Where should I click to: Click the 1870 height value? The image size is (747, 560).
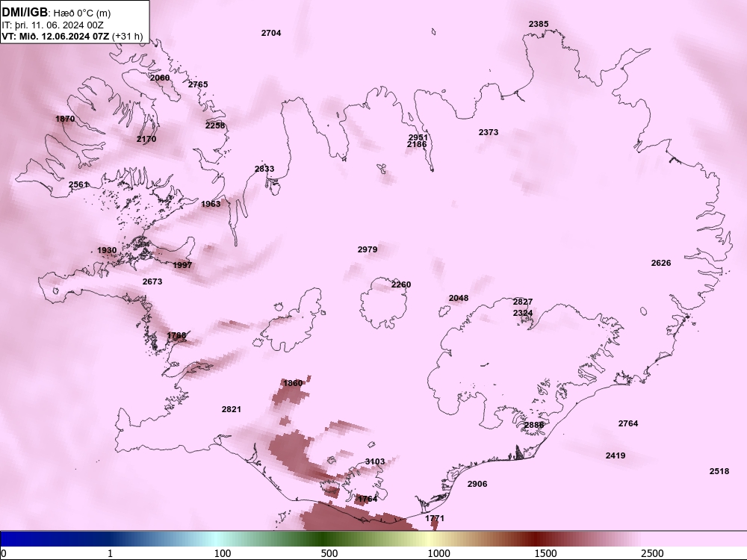click(x=65, y=119)
